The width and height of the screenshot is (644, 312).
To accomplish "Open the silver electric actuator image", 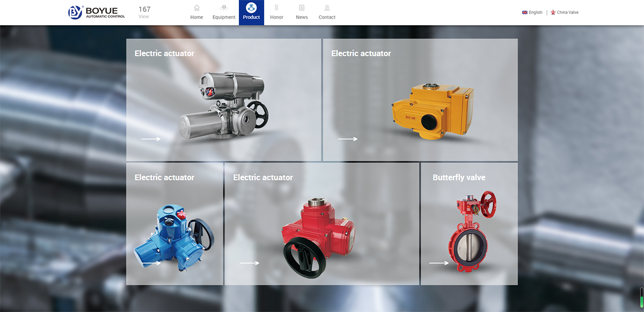I will point(224,105).
